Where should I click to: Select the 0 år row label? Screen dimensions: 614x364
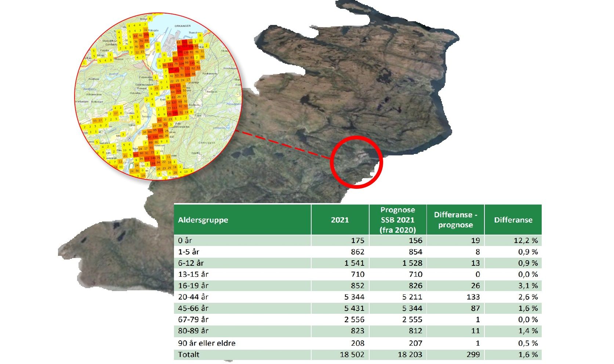[185, 240]
